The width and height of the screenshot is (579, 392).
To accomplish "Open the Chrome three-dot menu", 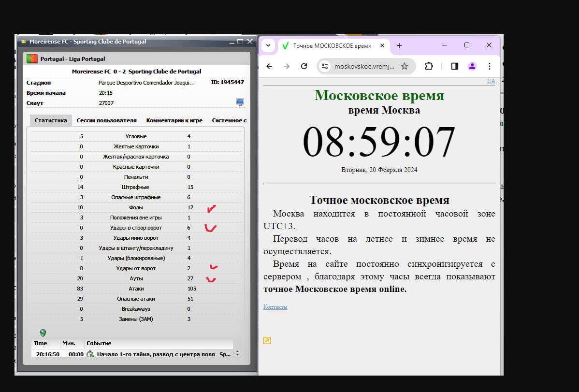I will (x=490, y=66).
